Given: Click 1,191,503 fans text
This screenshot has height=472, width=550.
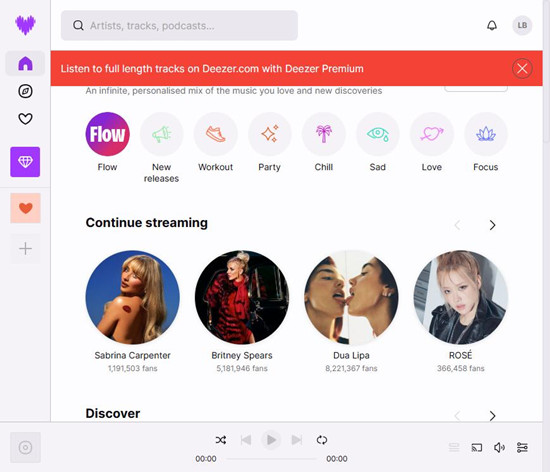Looking at the screenshot, I should click(x=133, y=369).
